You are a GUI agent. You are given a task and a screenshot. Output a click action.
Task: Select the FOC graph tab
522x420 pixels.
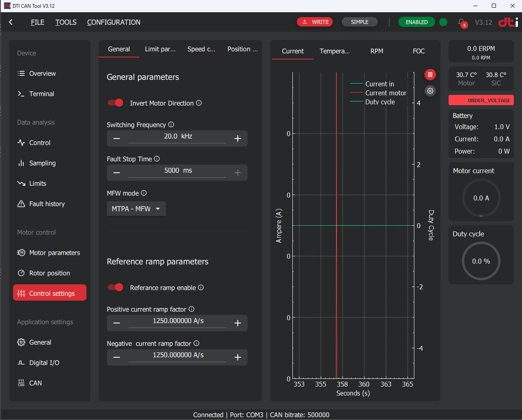click(x=419, y=51)
